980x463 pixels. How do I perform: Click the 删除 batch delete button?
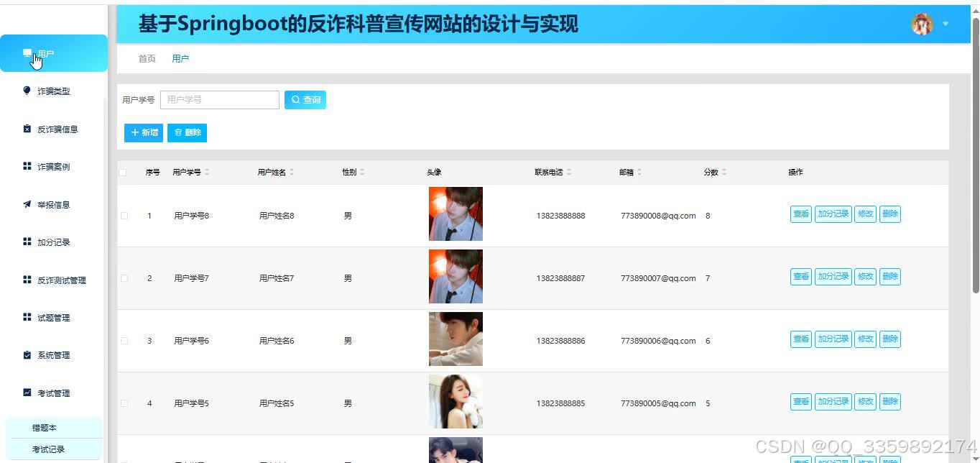pos(187,133)
